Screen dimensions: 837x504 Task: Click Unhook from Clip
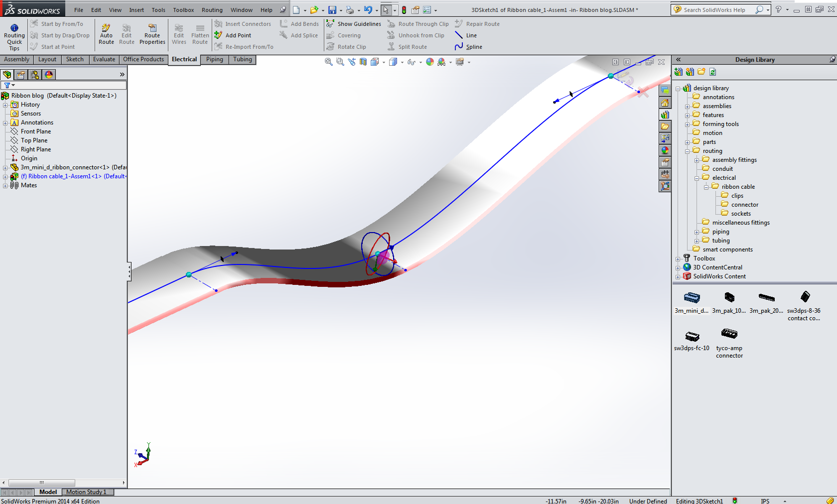[x=416, y=35]
